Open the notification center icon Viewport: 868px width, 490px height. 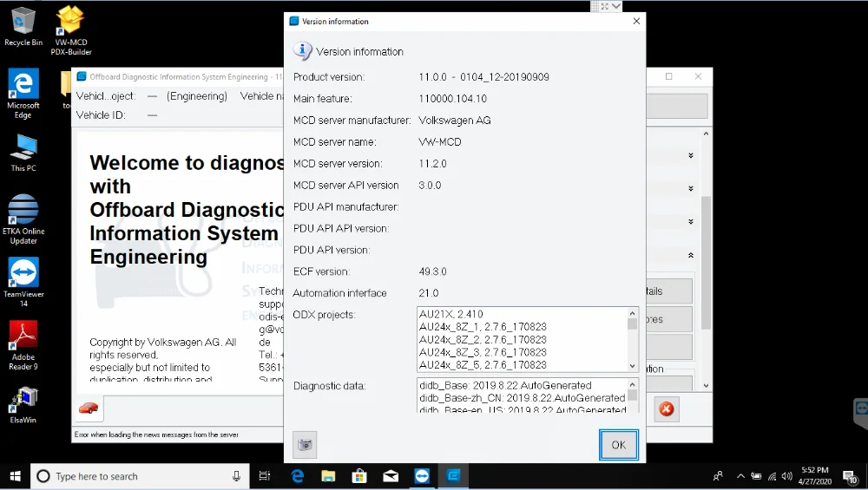click(x=851, y=476)
